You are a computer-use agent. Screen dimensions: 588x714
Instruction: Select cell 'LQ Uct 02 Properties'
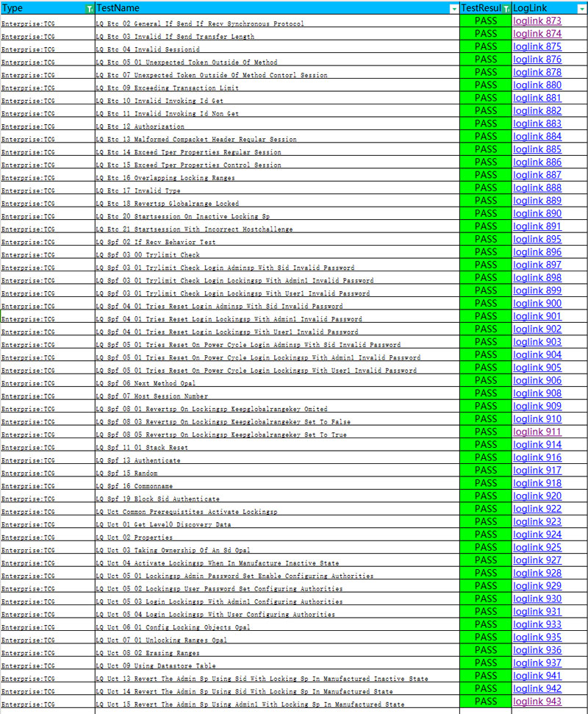[277, 535]
